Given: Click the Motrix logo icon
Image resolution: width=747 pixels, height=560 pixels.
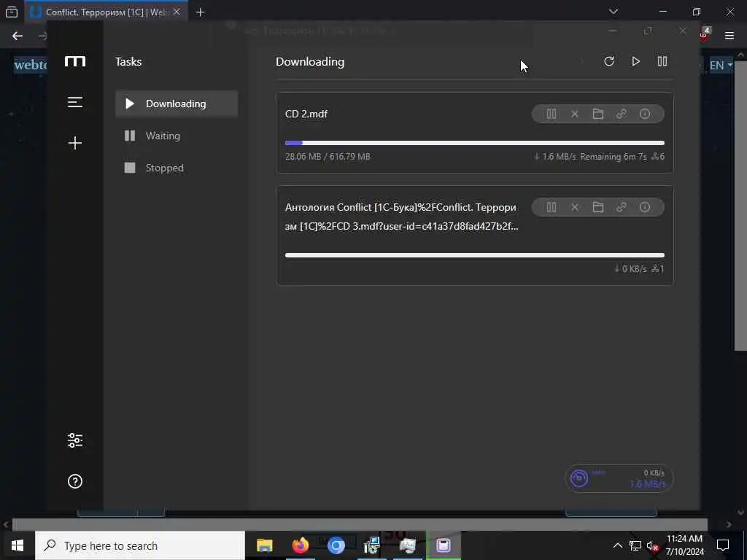Looking at the screenshot, I should click(x=75, y=61).
